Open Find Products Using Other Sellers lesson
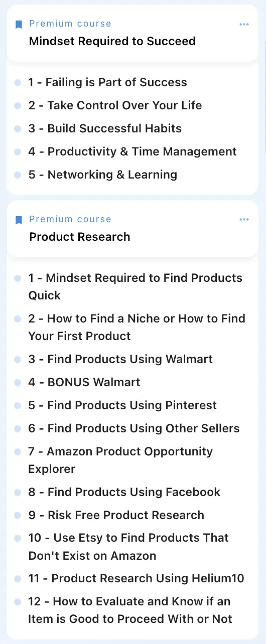Image resolution: width=266 pixels, height=644 pixels. pos(134,428)
